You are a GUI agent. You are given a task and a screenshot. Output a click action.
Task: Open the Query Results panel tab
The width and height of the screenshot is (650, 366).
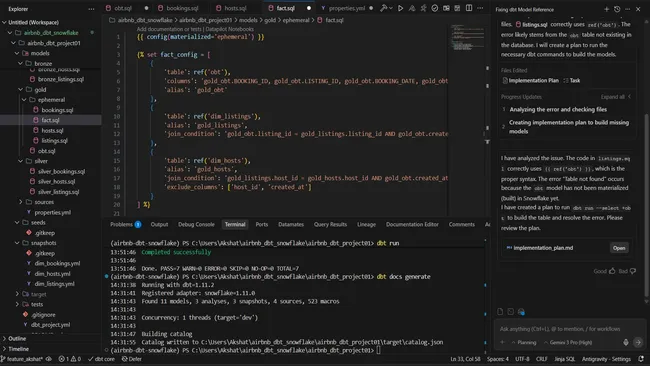pos(330,224)
